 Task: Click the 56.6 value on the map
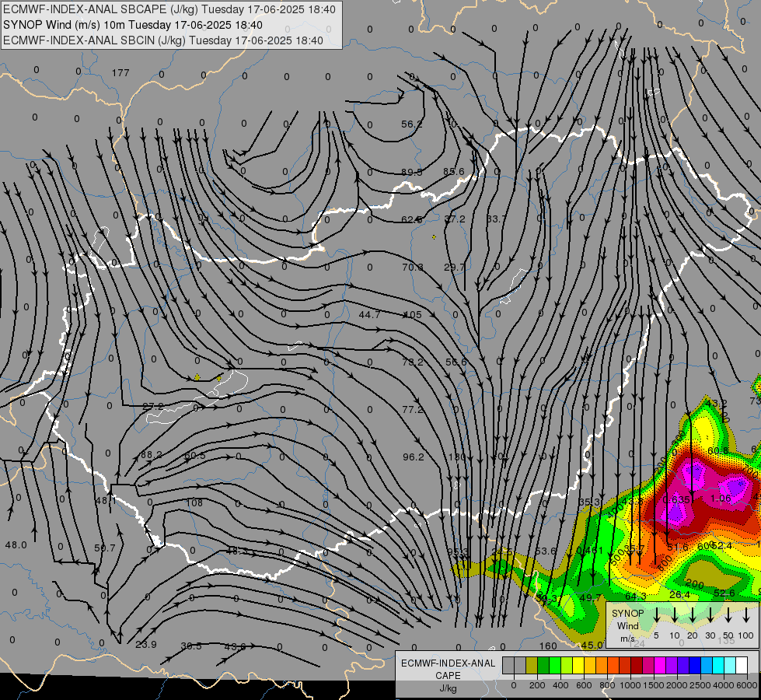(456, 362)
